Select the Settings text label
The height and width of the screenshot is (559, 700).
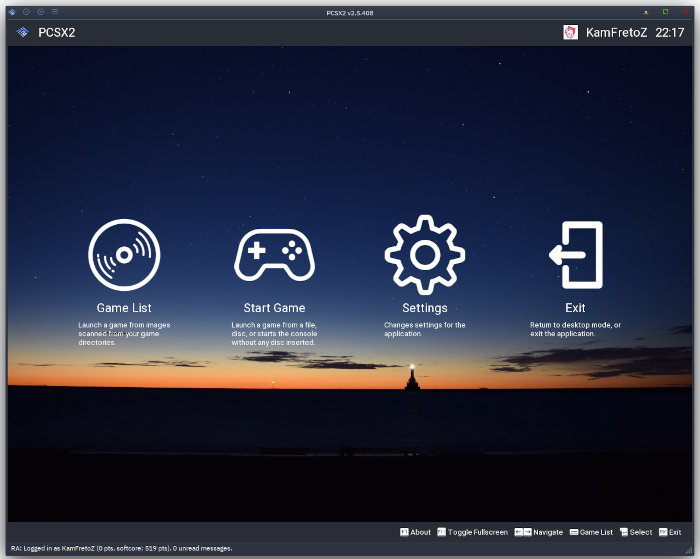tap(424, 308)
